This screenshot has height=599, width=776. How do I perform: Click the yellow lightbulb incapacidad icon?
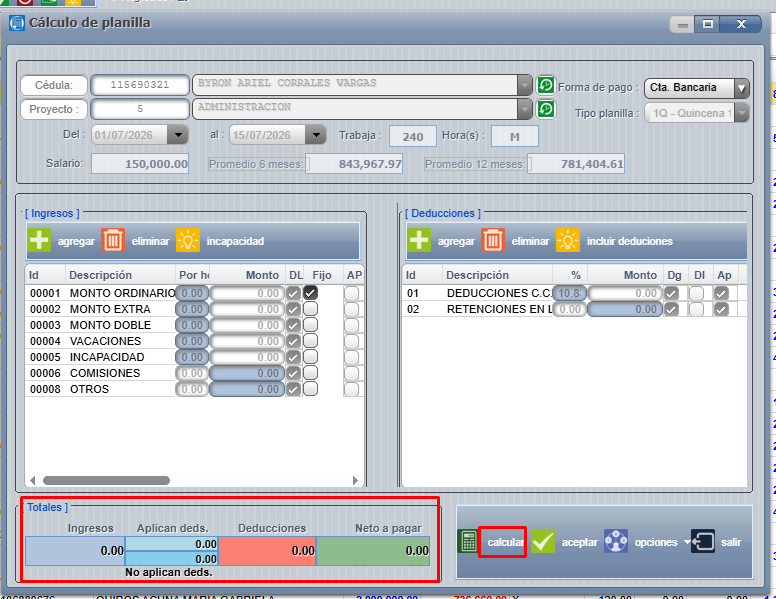click(x=188, y=241)
